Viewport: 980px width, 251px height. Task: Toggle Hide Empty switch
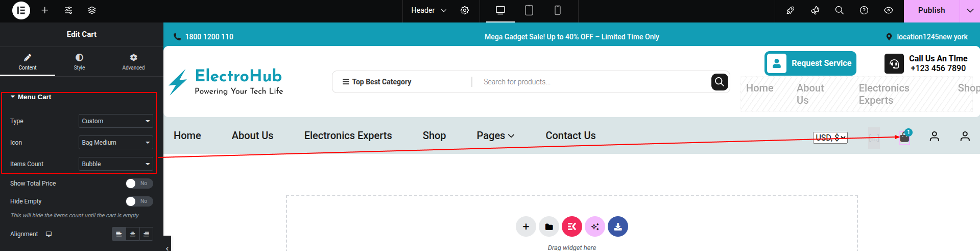pyautogui.click(x=139, y=201)
